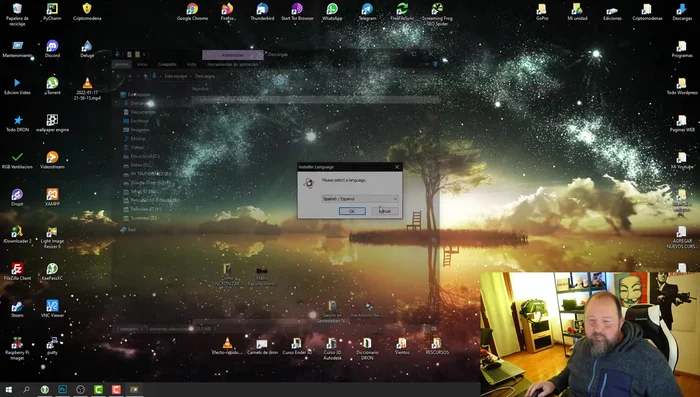Switch to OBS Studio in taskbar

(x=80, y=389)
